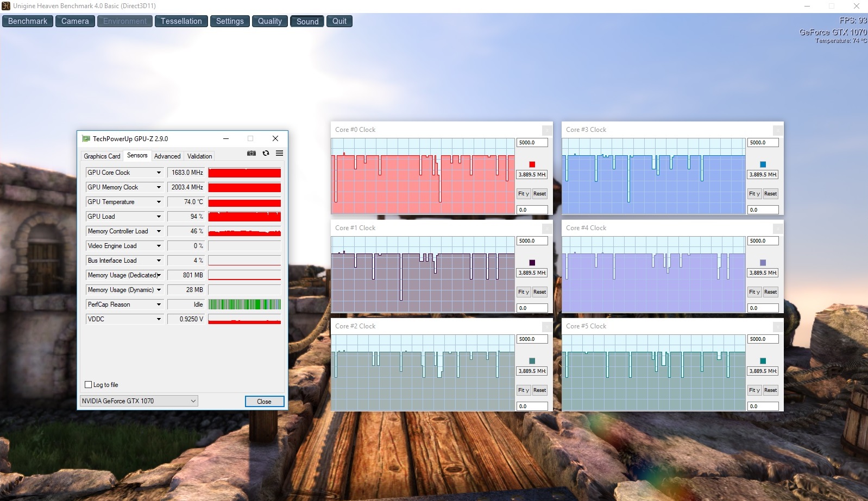The height and width of the screenshot is (501, 868).
Task: Enable the Log to file checkbox
Action: click(89, 385)
